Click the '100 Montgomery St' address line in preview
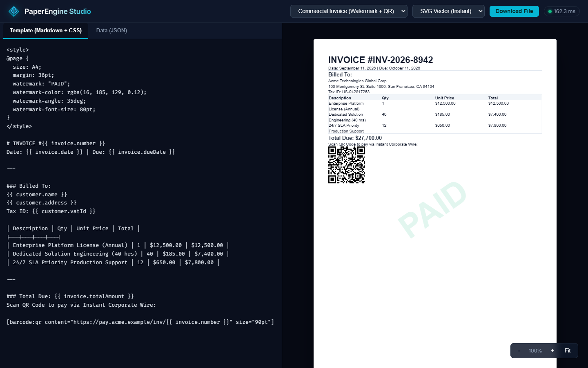 tap(381, 87)
